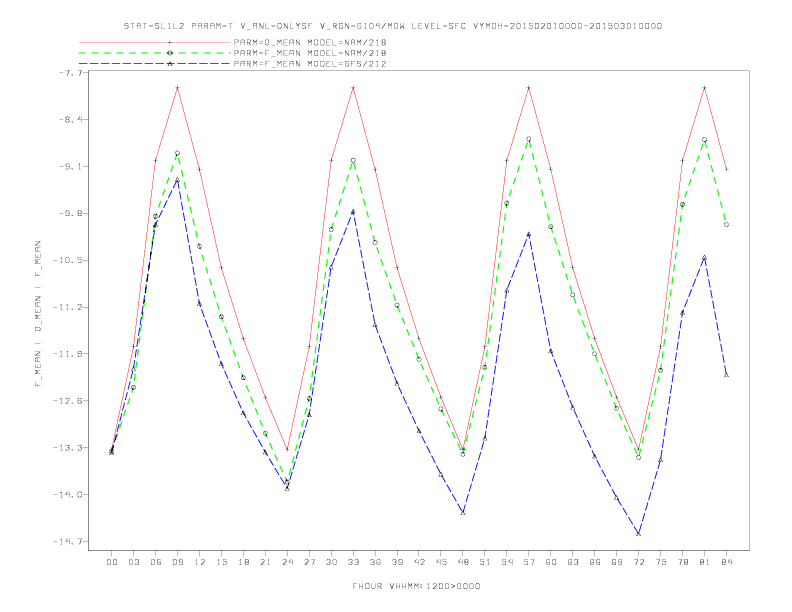Click the x-axis tick label 45
The height and width of the screenshot is (612, 792).
coord(441,562)
